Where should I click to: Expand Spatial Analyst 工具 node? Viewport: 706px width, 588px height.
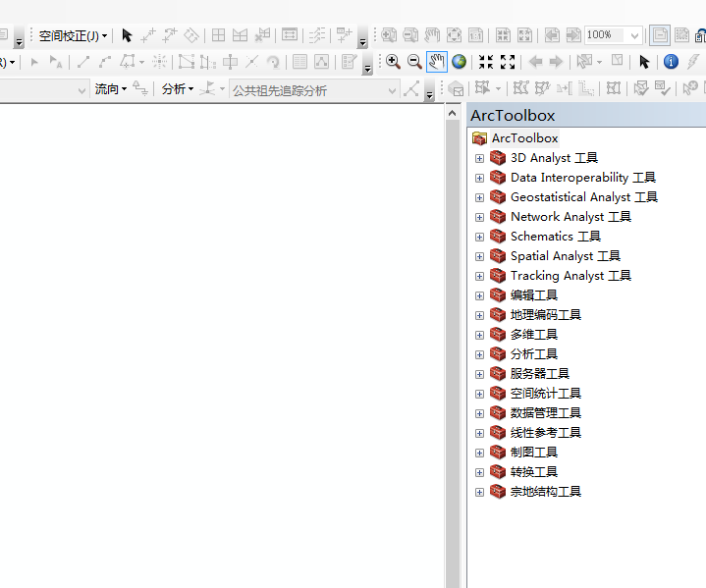479,256
